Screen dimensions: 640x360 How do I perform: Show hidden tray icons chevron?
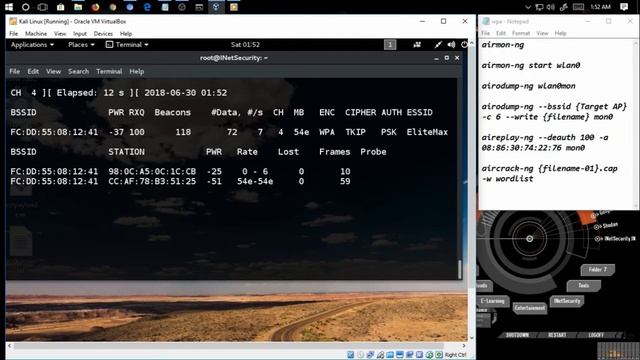[528, 7]
